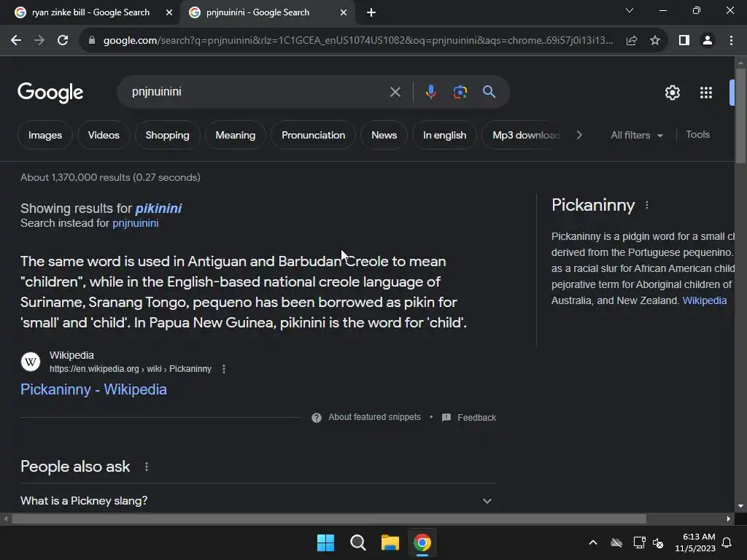747x560 pixels.
Task: Open Wikipedia link in knowledge panel
Action: click(x=704, y=300)
